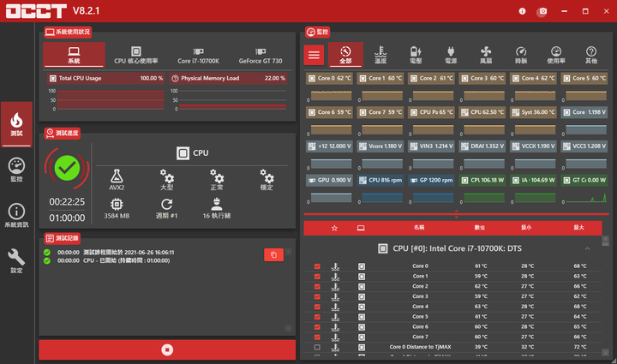Viewport: 617px width, 364px height.
Task: Click the Core 7 59 °C sensor tile
Action: coord(380,112)
